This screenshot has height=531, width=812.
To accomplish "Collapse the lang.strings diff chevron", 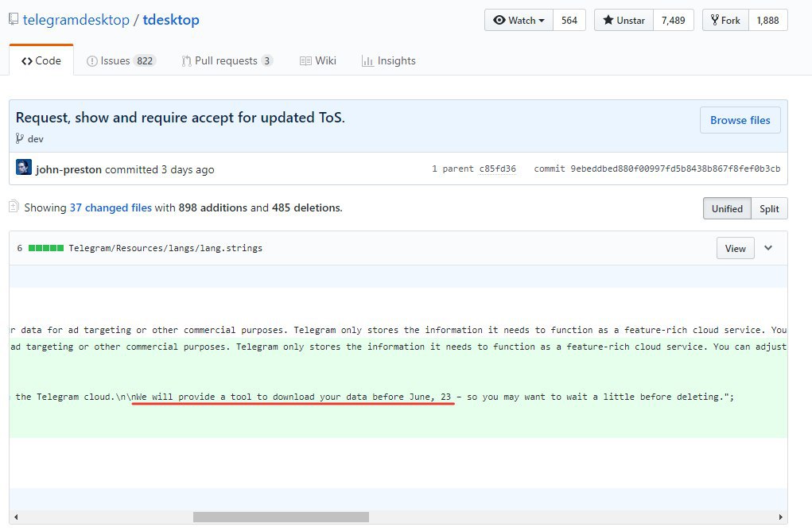I will click(768, 248).
